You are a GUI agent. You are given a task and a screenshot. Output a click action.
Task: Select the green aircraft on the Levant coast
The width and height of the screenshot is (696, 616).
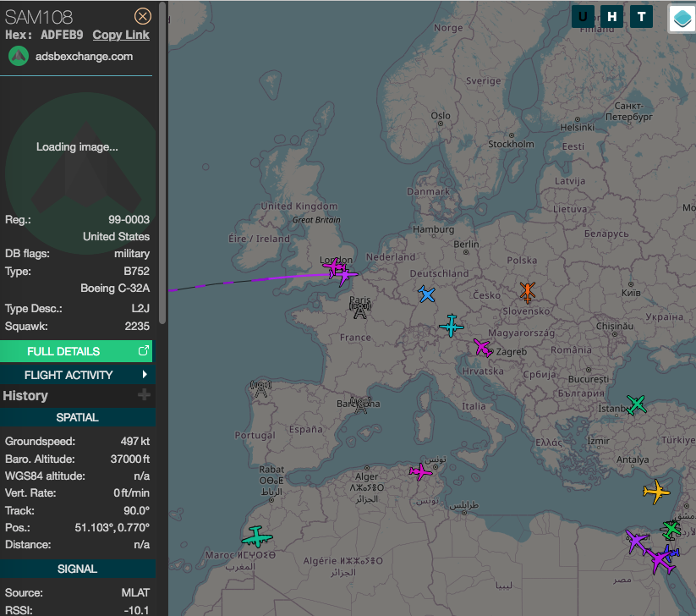pyautogui.click(x=671, y=530)
